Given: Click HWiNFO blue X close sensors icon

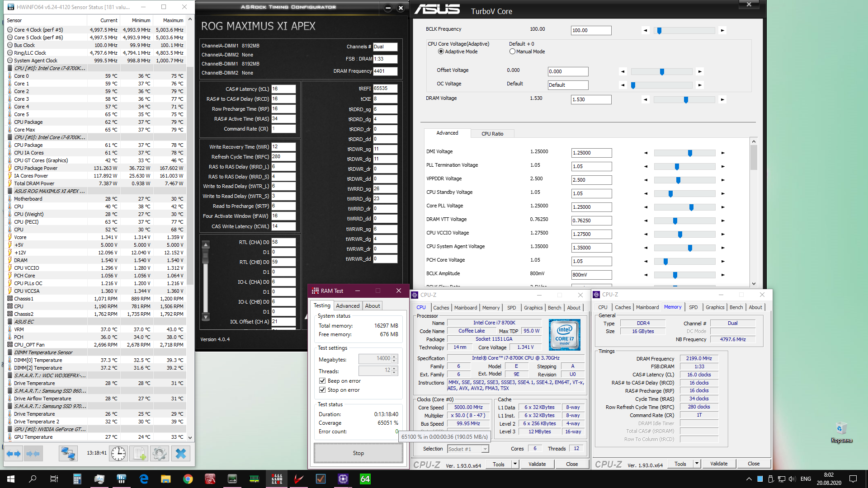Looking at the screenshot, I should pyautogui.click(x=180, y=453).
